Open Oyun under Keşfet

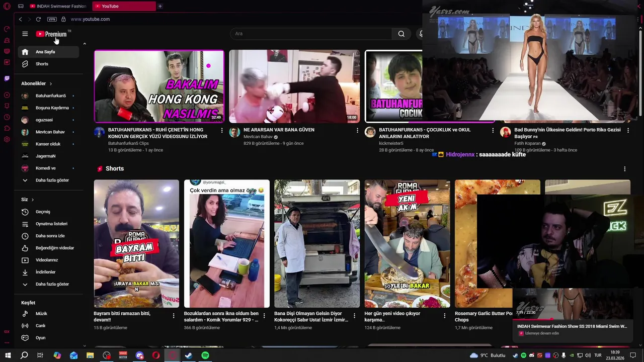pos(49,338)
